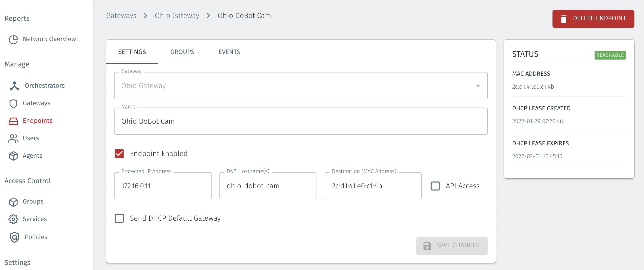Switch to the Groups tab
The width and height of the screenshot is (644, 270).
[x=182, y=52]
